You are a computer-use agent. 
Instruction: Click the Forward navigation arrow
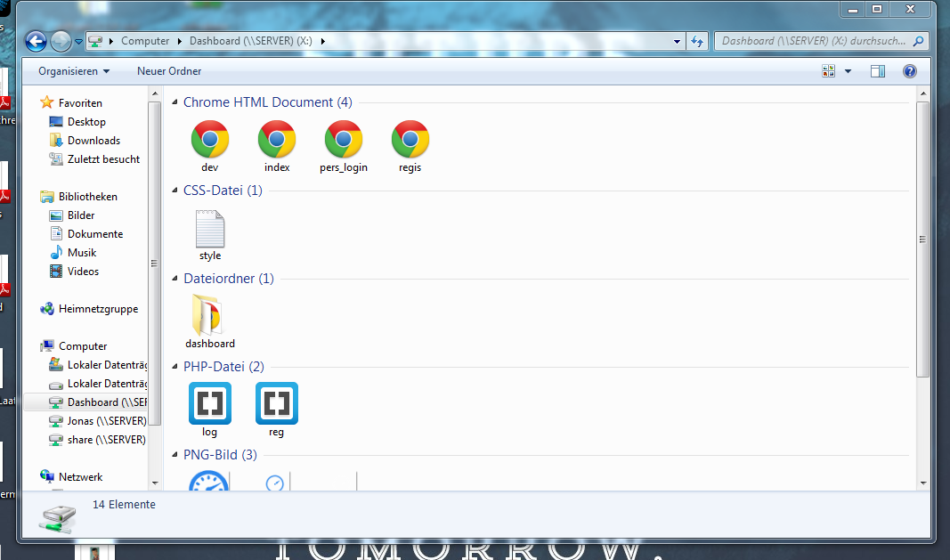coord(60,41)
